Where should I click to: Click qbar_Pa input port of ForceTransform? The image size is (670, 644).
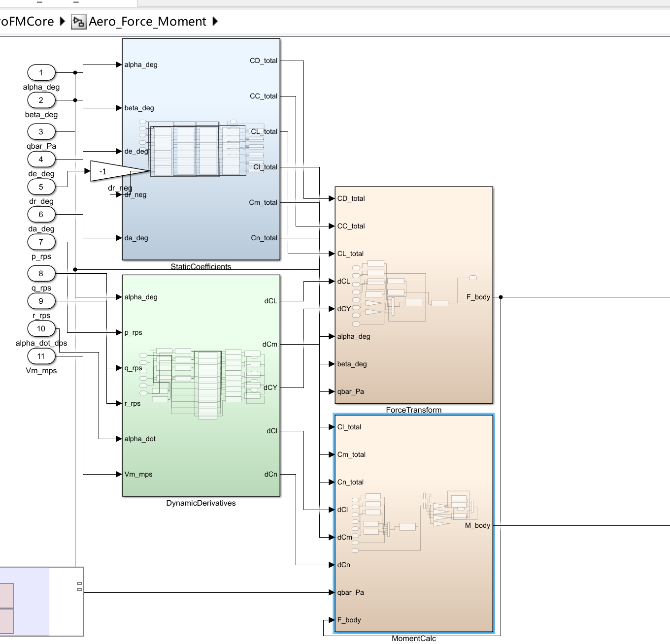pos(350,392)
